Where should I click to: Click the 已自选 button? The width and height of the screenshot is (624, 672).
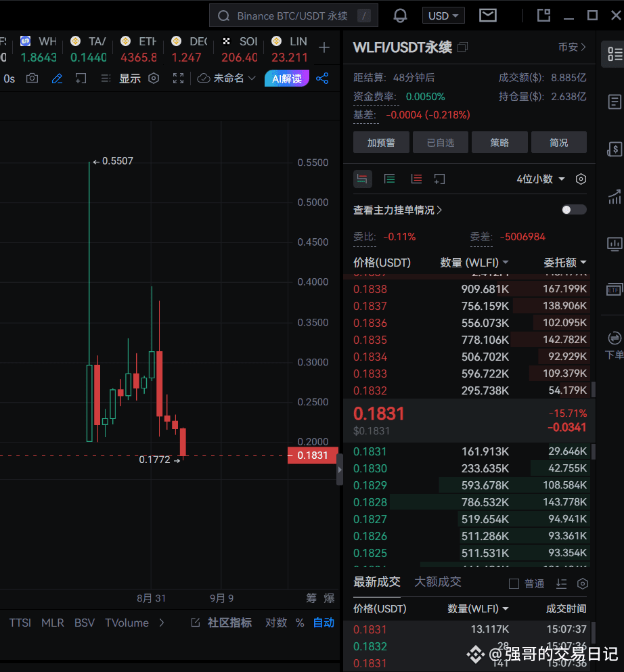440,142
